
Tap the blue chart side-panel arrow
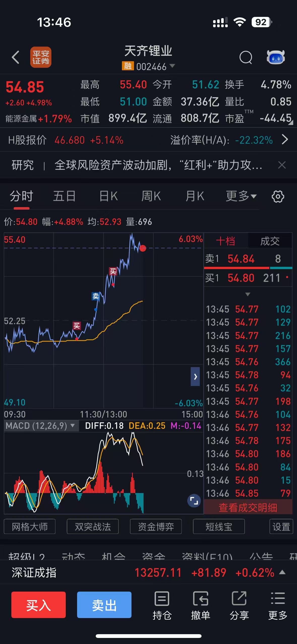click(195, 376)
